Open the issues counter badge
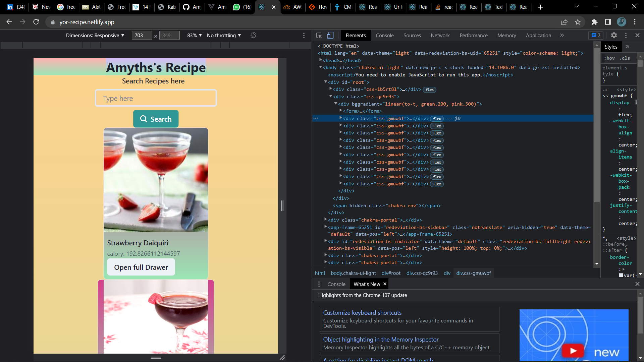This screenshot has width=644, height=362. coord(596,35)
